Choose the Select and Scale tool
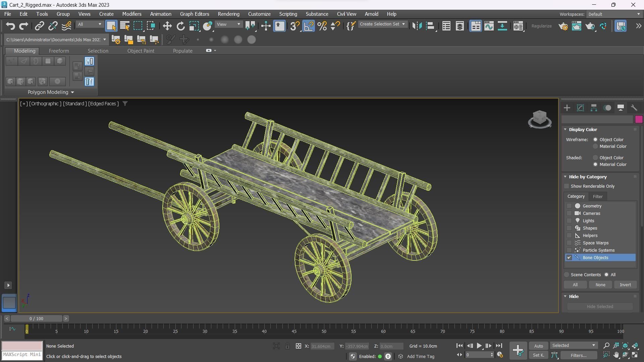 194,26
